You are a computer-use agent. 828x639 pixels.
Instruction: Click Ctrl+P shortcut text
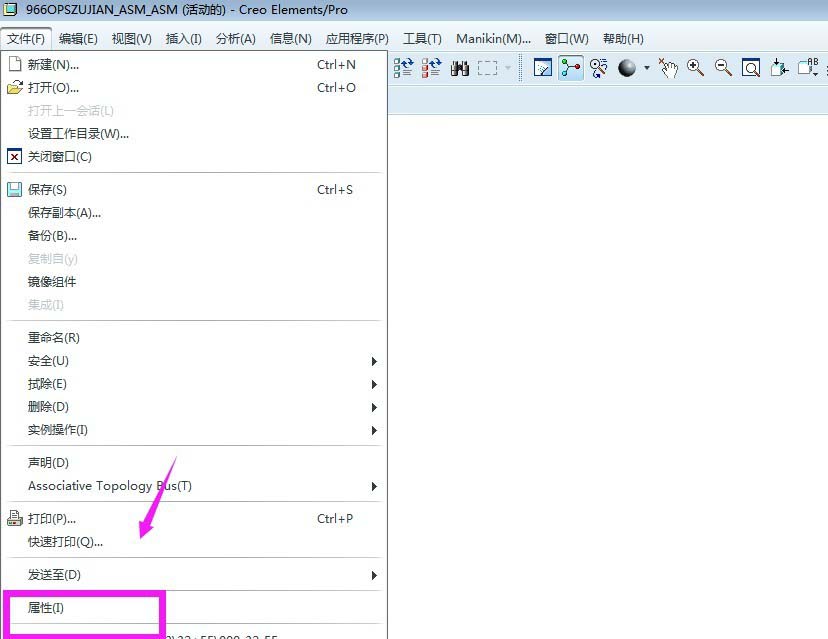[335, 519]
